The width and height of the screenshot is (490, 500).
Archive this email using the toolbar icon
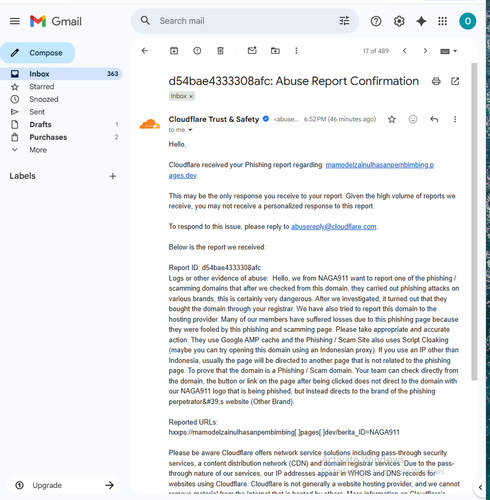(x=174, y=51)
